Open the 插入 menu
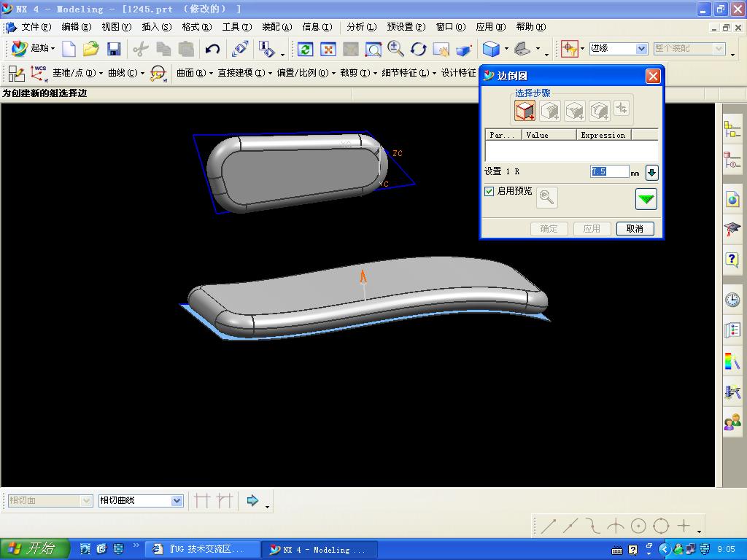Screen dimensions: 747x560 tap(156, 27)
